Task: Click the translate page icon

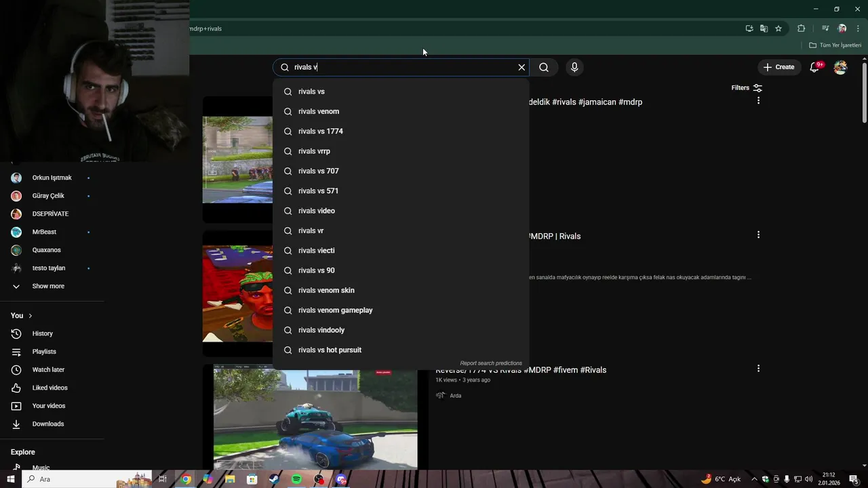Action: (764, 28)
